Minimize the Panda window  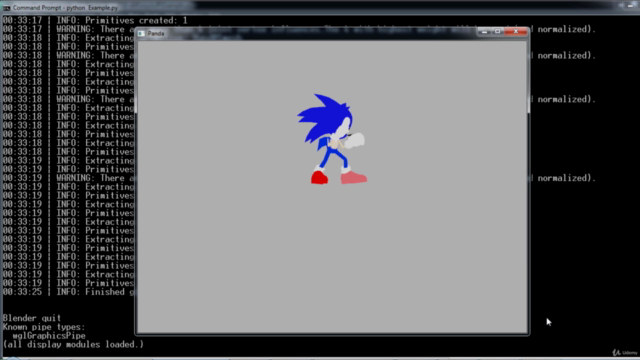[484, 31]
